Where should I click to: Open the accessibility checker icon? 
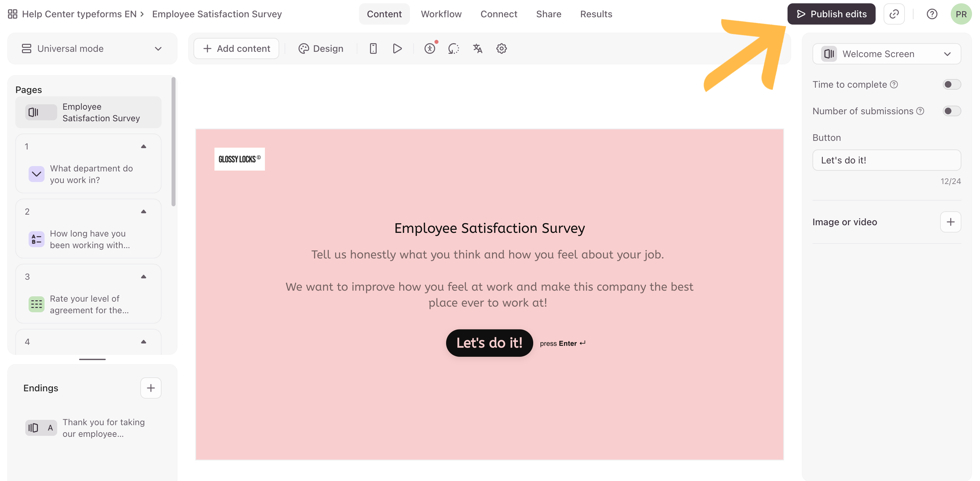click(430, 49)
